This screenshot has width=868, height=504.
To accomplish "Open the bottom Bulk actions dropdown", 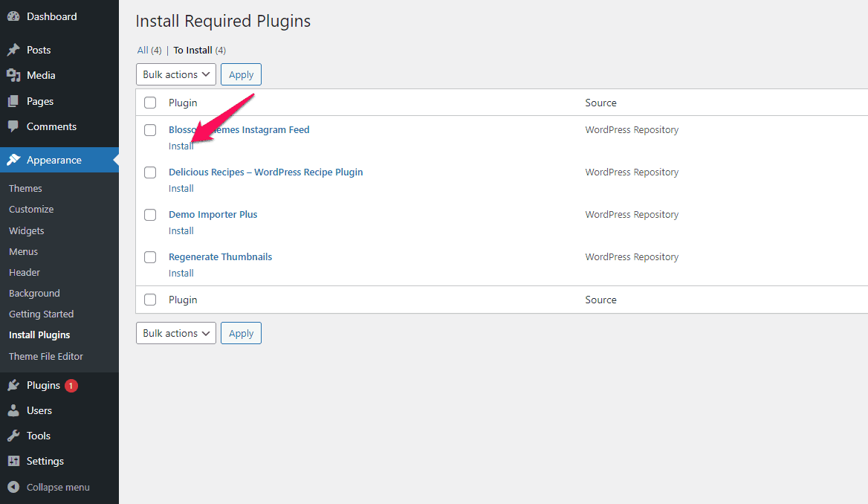I will (x=176, y=333).
